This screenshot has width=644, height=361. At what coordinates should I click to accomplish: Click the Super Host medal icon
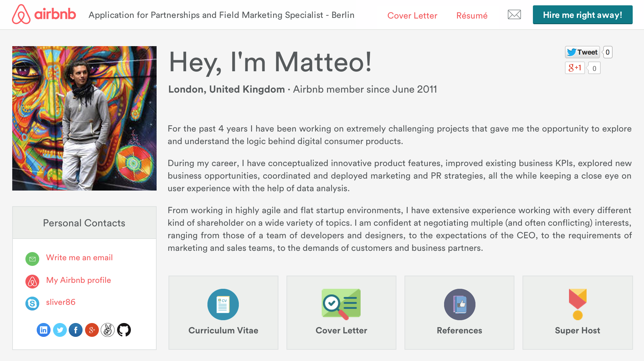577,304
